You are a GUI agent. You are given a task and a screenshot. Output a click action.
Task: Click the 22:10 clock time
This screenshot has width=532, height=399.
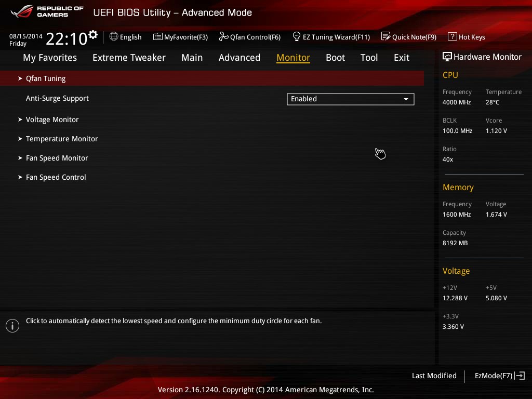[66, 38]
